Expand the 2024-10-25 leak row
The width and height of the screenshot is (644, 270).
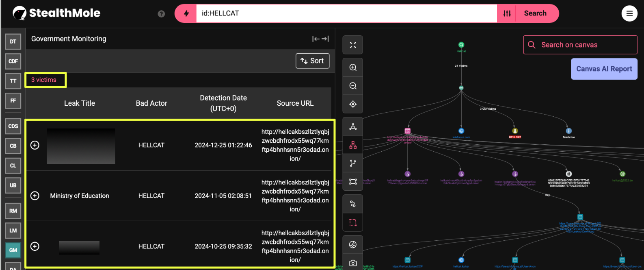tap(35, 246)
